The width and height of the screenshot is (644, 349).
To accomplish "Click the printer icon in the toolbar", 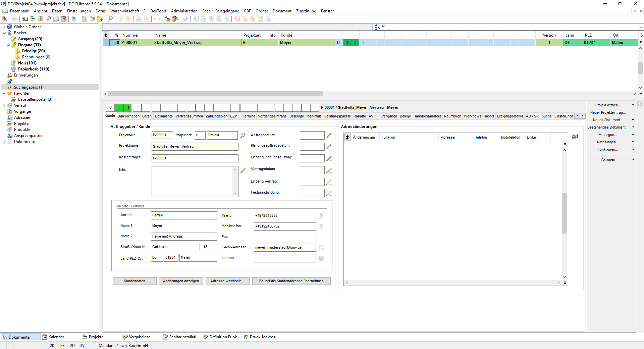I will coord(15,19).
